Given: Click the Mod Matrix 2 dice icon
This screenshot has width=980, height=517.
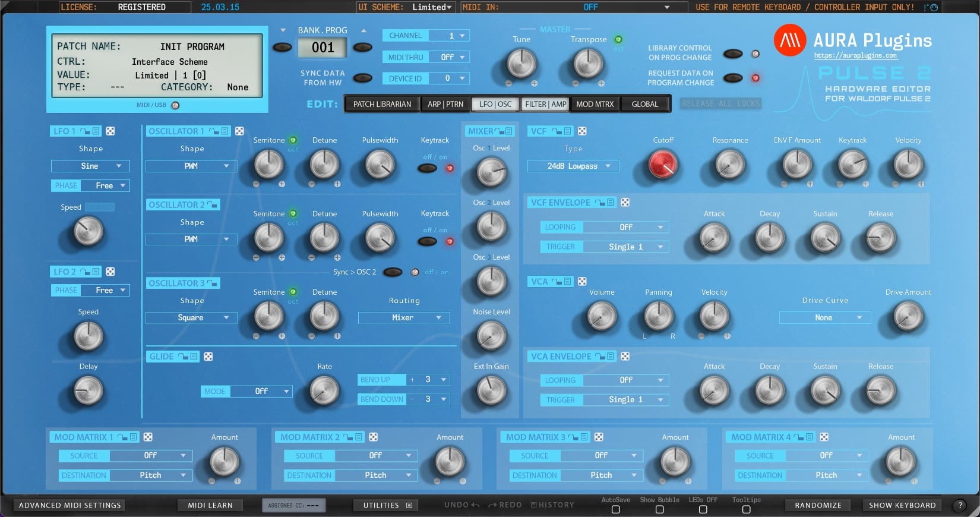Looking at the screenshot, I should point(373,437).
